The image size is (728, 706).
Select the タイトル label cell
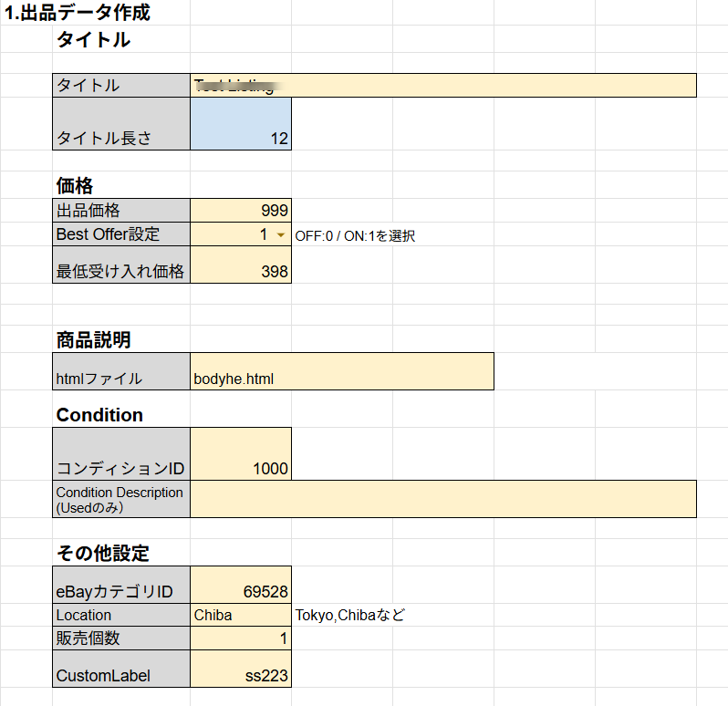click(x=121, y=86)
